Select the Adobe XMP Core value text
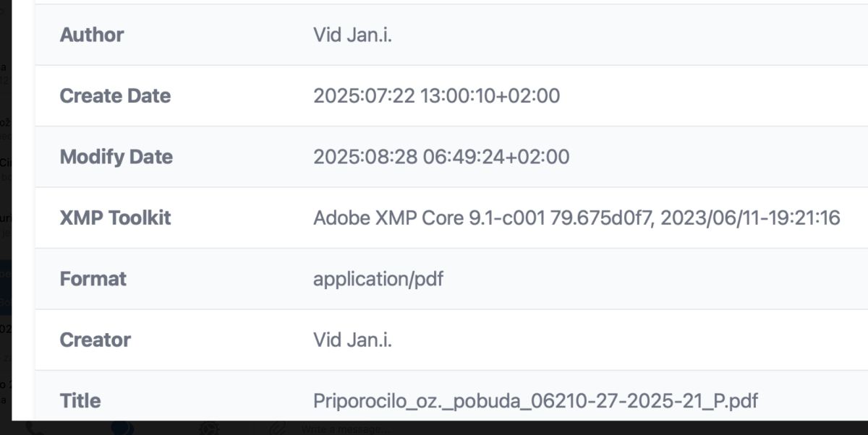The width and height of the screenshot is (868, 435). coord(576,218)
